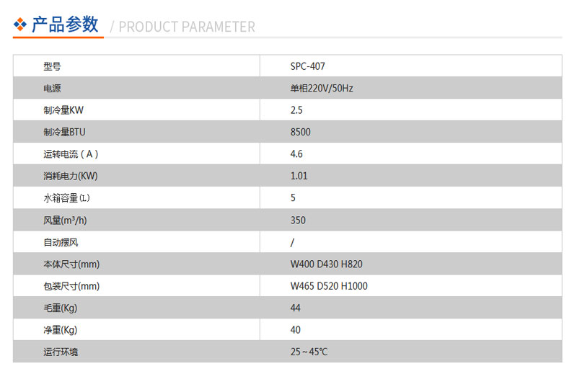
Task: Select the 产品参数 heading title
Action: 65,24
